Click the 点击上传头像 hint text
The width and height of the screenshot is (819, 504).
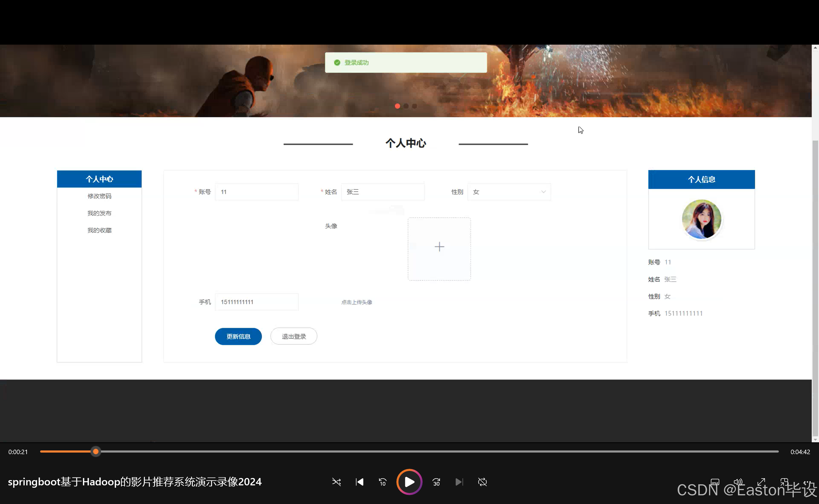click(x=357, y=302)
